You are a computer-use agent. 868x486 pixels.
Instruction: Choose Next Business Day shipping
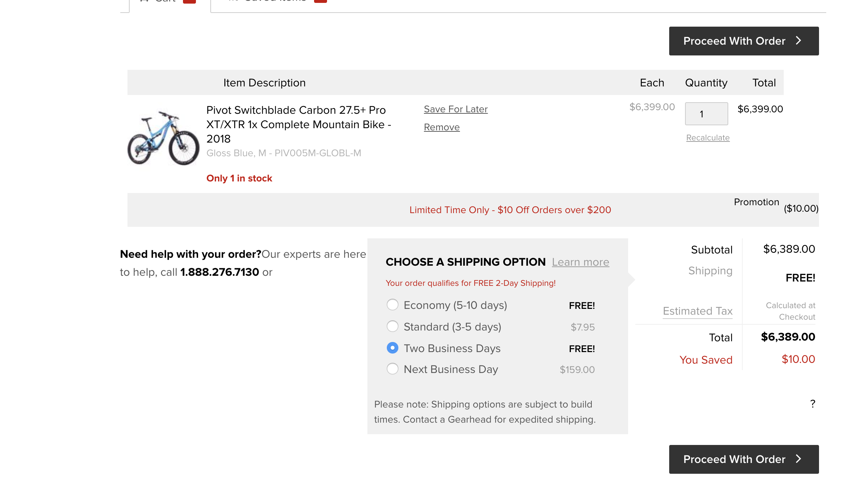click(393, 369)
